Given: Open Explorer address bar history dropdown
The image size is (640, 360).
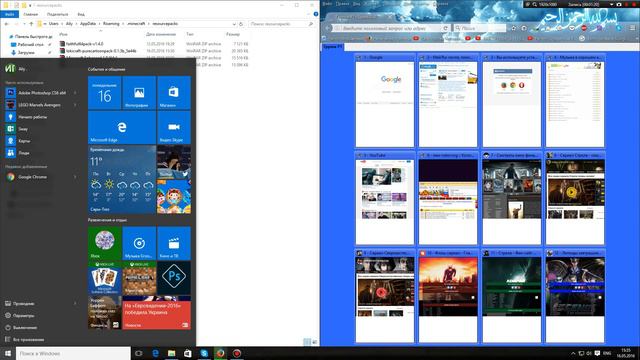Looking at the screenshot, I should pyautogui.click(x=234, y=24).
